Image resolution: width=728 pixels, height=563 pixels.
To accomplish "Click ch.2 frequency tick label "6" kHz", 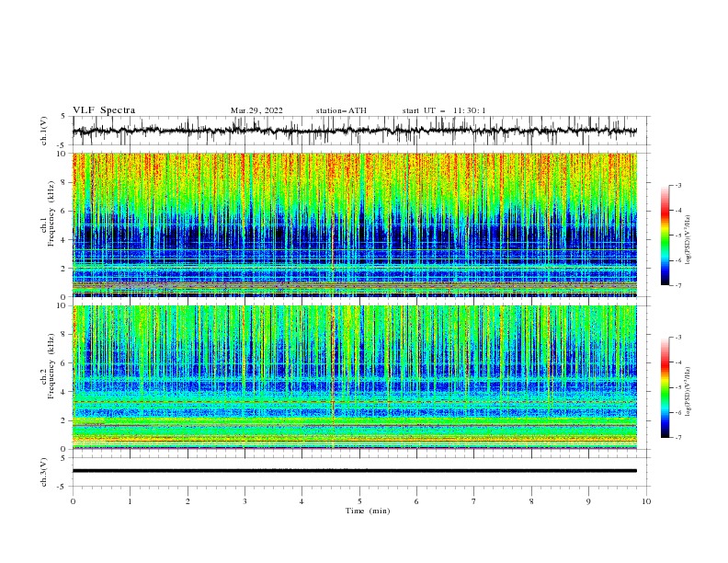I will (x=64, y=363).
